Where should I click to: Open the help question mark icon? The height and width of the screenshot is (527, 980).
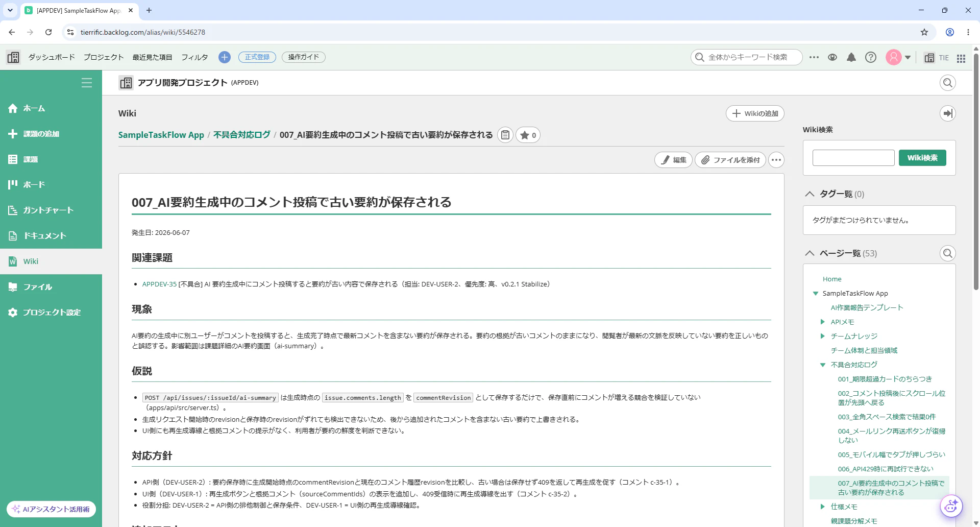coord(871,57)
